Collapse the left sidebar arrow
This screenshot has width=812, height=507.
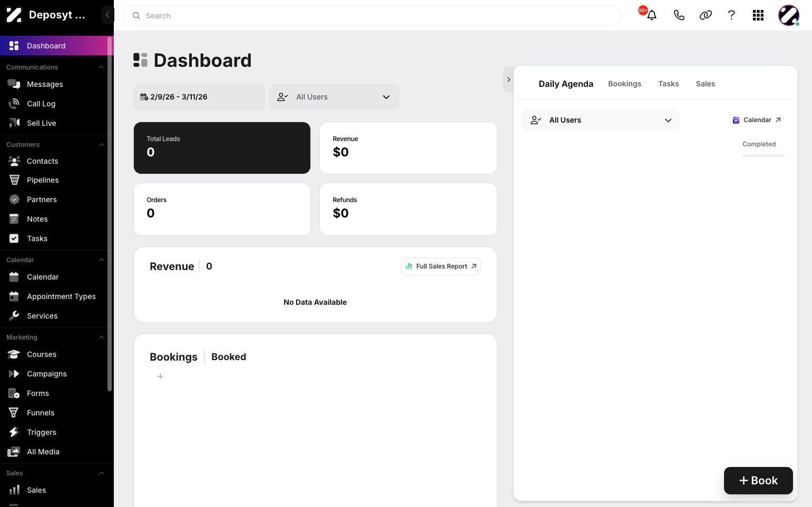107,15
